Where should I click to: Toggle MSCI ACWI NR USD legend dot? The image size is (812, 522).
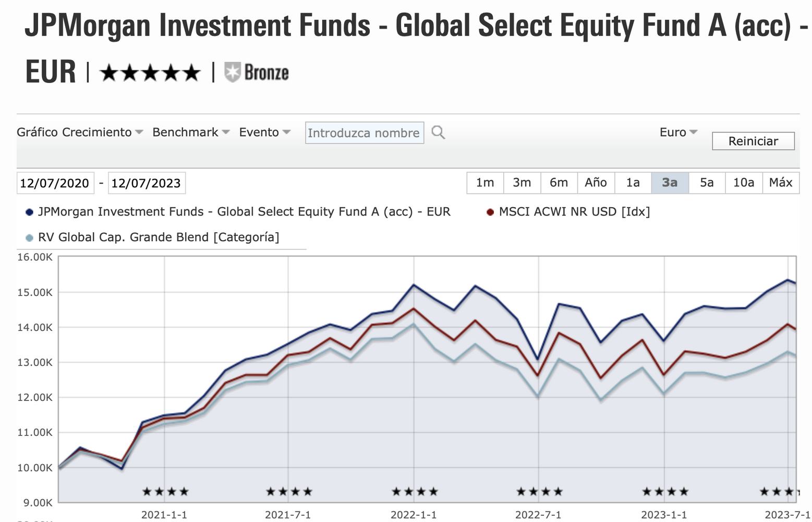click(x=490, y=212)
